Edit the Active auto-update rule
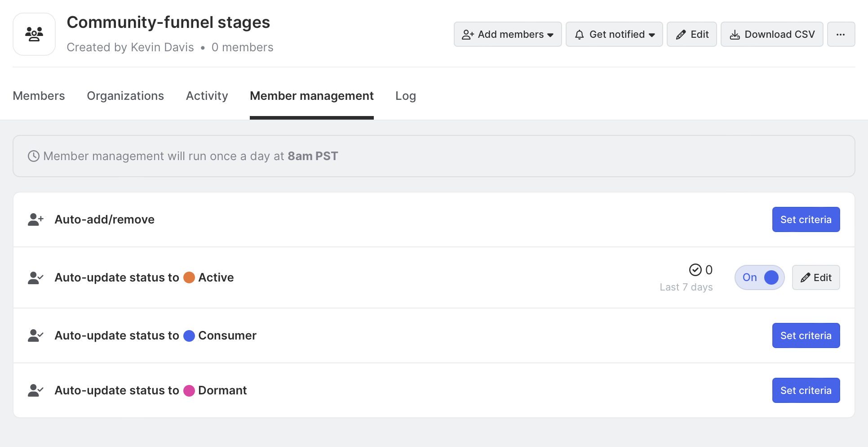The height and width of the screenshot is (447, 868). 815,277
